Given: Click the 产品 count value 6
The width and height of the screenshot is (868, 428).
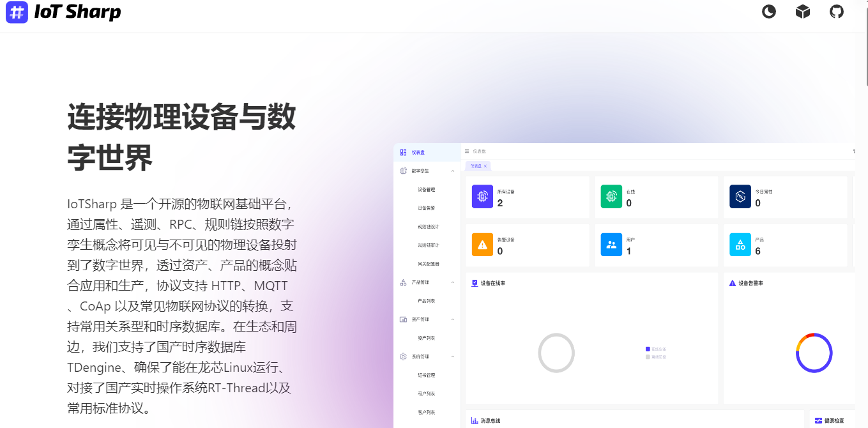Looking at the screenshot, I should [758, 251].
